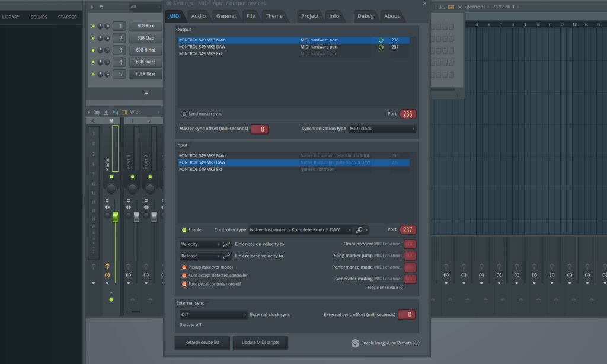Click the playlist bar graph icon
Viewport: 607px width, 364px height.
coord(441,7)
